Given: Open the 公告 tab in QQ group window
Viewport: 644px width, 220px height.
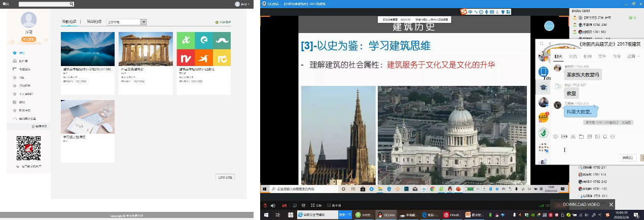Looking at the screenshot, I should coord(573,56).
